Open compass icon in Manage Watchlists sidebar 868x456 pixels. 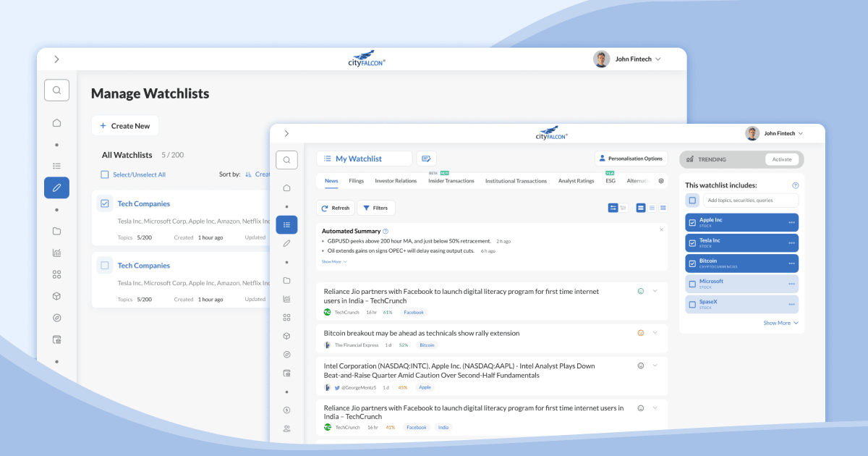coord(56,318)
